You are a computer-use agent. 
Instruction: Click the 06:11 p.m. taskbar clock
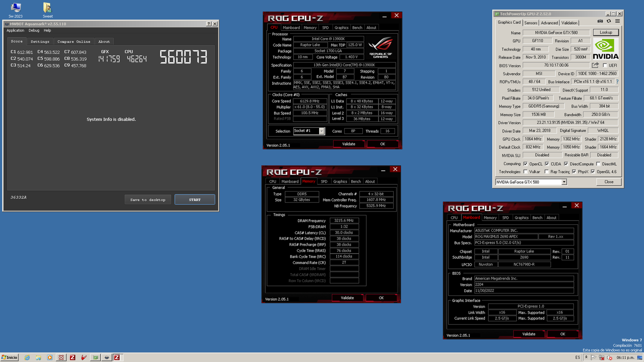625,358
